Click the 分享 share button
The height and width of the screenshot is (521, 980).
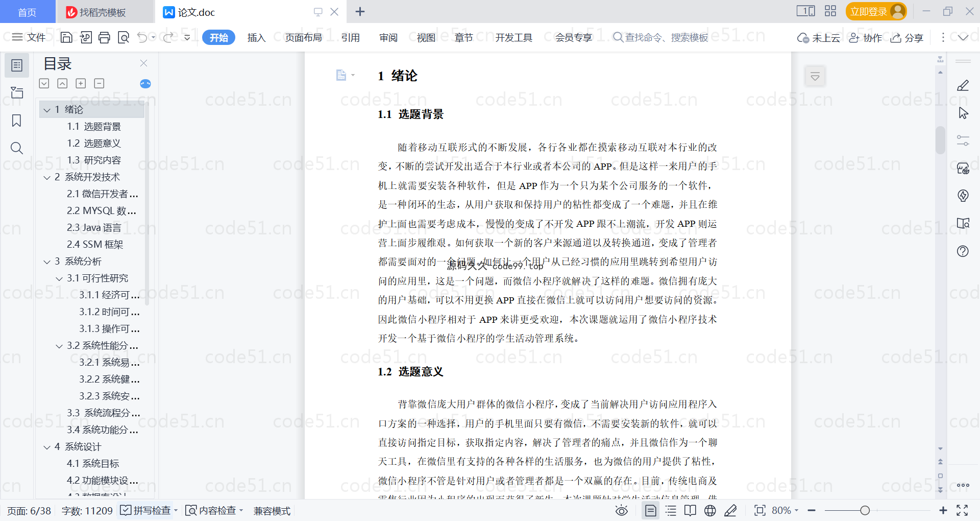(907, 37)
